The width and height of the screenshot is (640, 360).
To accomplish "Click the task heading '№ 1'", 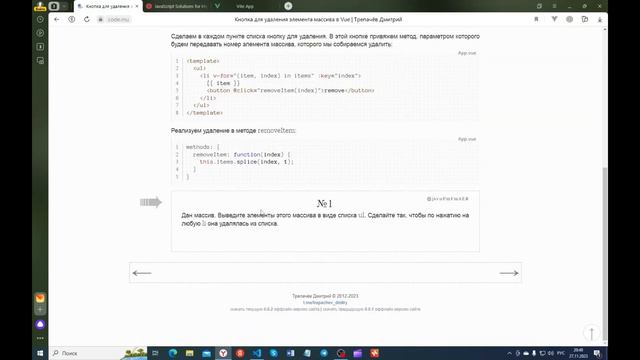I will point(324,203).
